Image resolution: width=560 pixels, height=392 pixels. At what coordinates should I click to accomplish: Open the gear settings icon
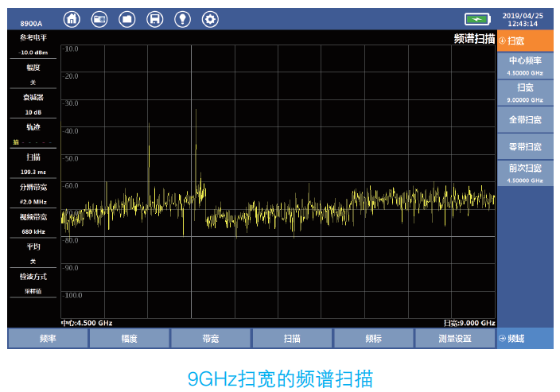coord(210,19)
